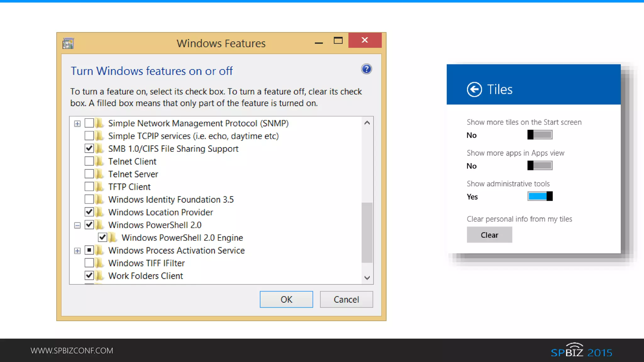644x362 pixels.
Task: Select 'Telnet Server' row text
Action: tap(133, 174)
